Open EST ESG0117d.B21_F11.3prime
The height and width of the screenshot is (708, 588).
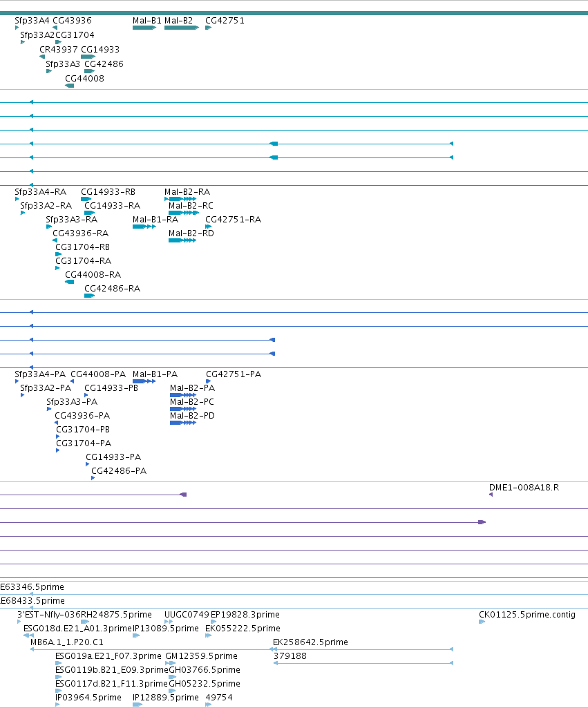click(x=58, y=691)
